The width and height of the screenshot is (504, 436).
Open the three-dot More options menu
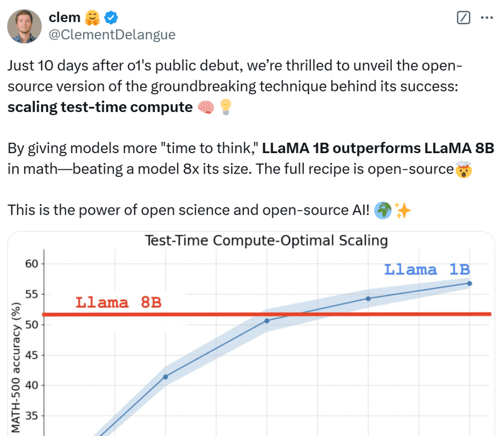coord(487,18)
